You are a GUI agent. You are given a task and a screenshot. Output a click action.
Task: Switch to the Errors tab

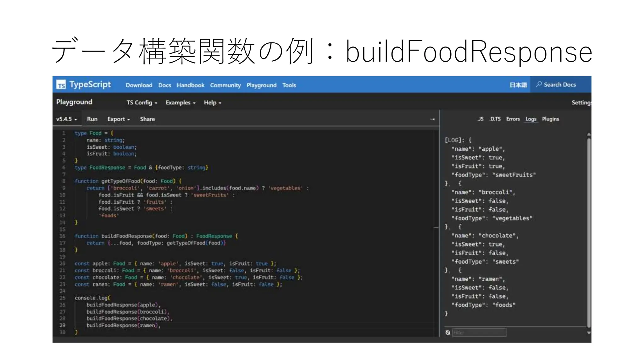point(513,119)
